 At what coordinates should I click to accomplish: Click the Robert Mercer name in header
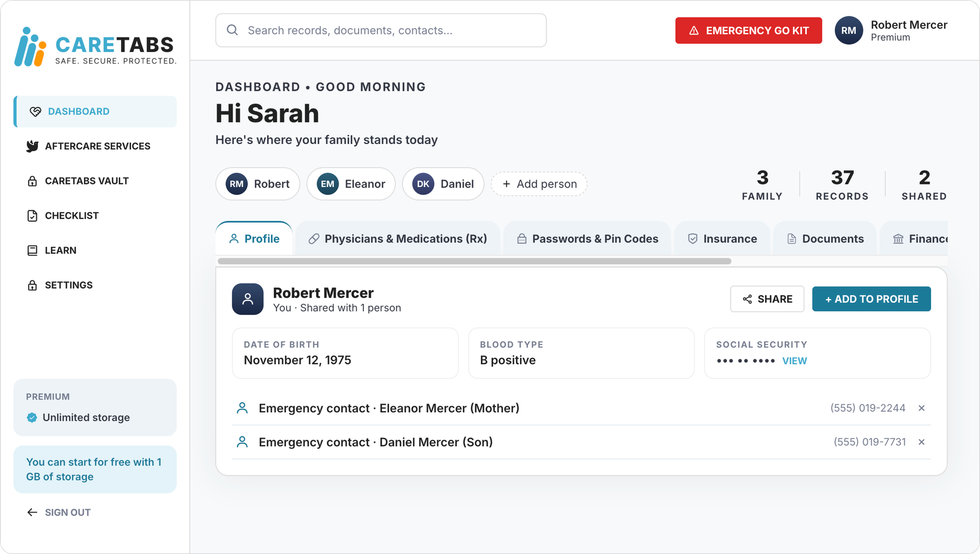(x=909, y=25)
